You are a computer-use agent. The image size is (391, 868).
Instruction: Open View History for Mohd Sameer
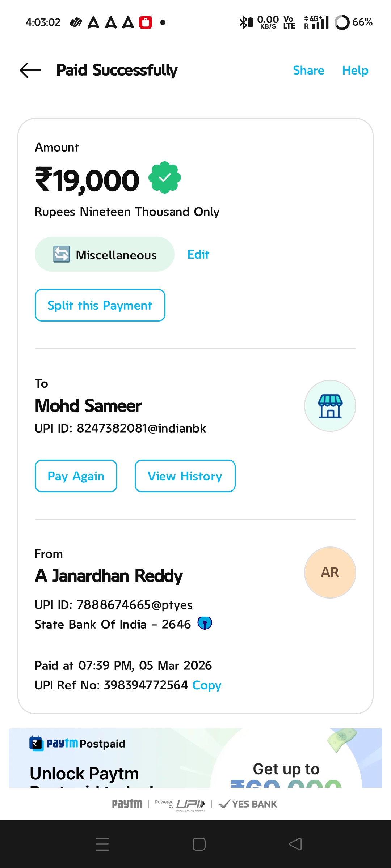coord(185,476)
